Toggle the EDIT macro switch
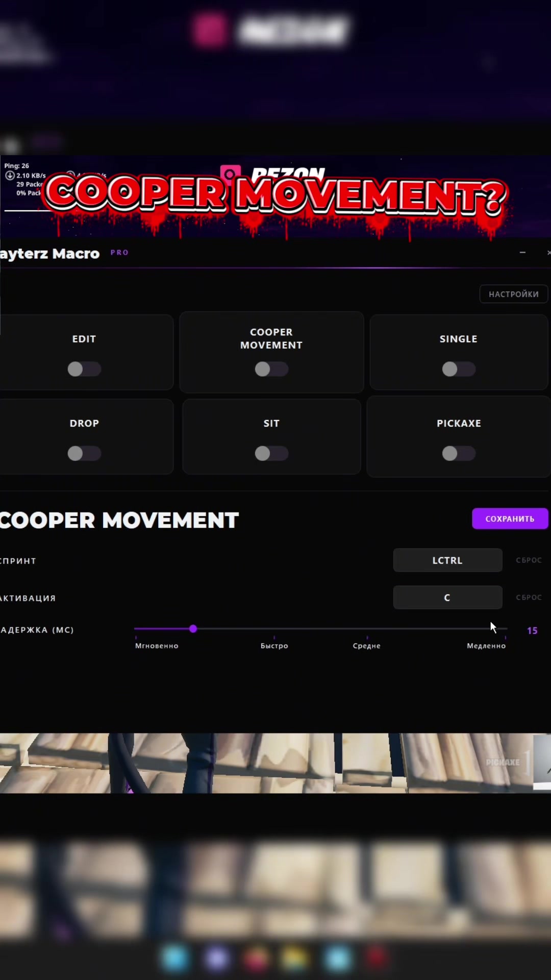551x980 pixels. 84,369
